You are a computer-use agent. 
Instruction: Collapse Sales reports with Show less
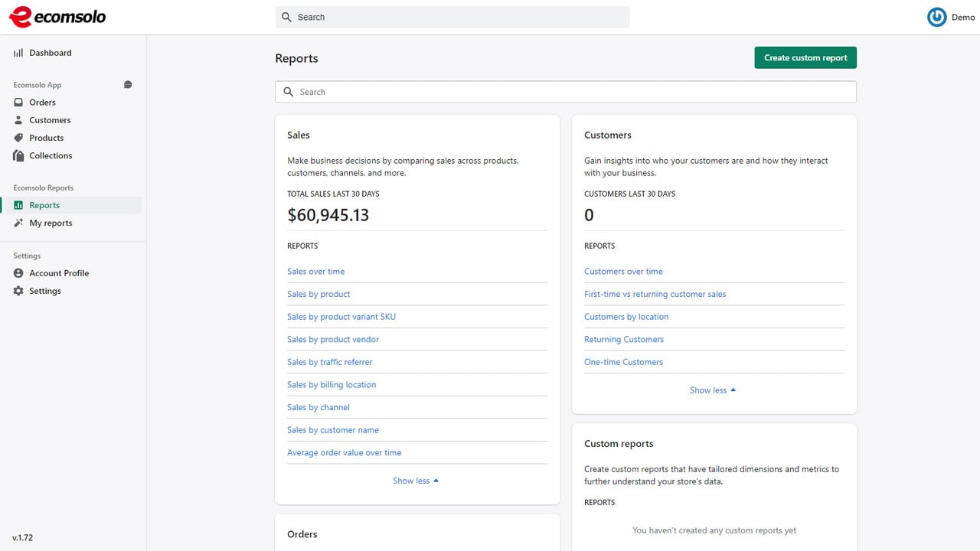pyautogui.click(x=416, y=481)
